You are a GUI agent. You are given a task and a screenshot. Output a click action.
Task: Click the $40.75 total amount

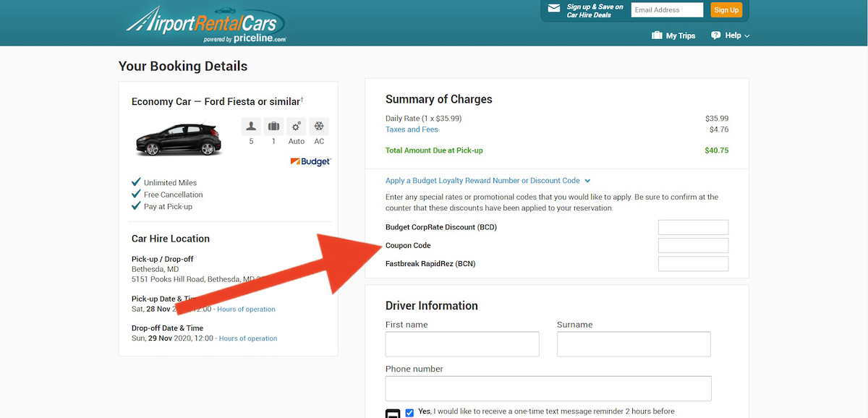(717, 150)
